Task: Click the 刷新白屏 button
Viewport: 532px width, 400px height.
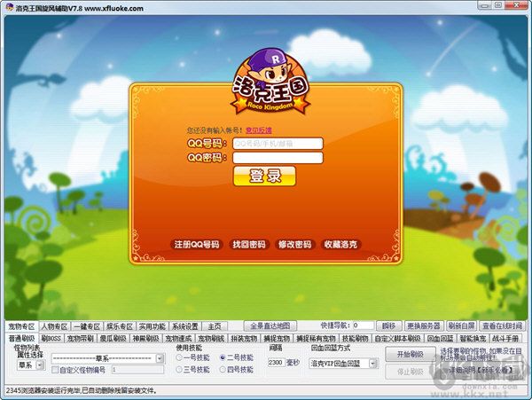Action: click(461, 326)
